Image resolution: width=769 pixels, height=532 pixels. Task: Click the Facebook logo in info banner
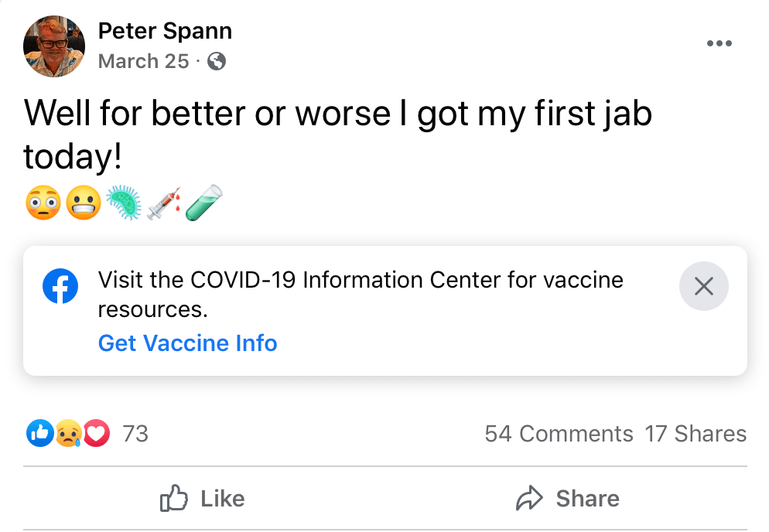[x=60, y=286]
